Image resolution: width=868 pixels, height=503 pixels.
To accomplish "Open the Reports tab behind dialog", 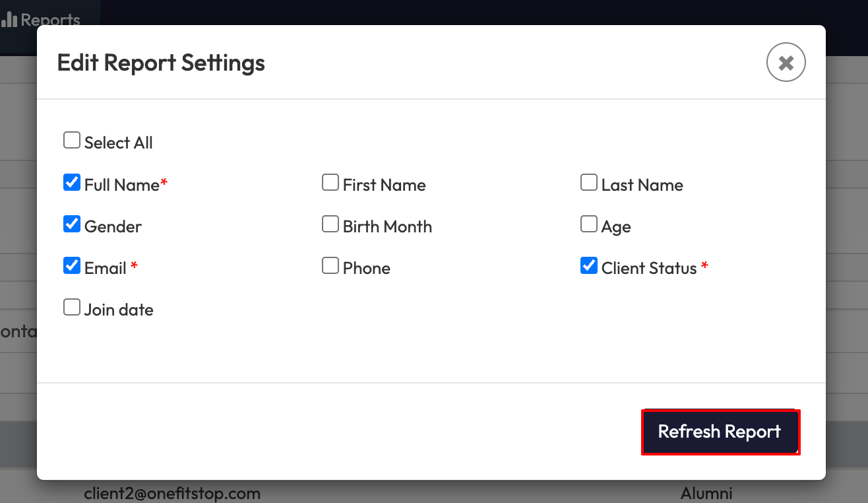I will pos(49,18).
